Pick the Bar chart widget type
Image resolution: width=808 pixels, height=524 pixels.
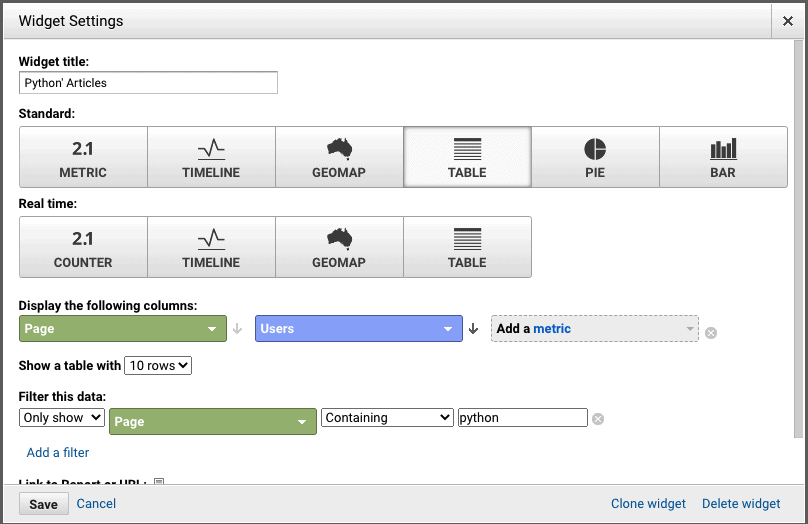(x=723, y=157)
